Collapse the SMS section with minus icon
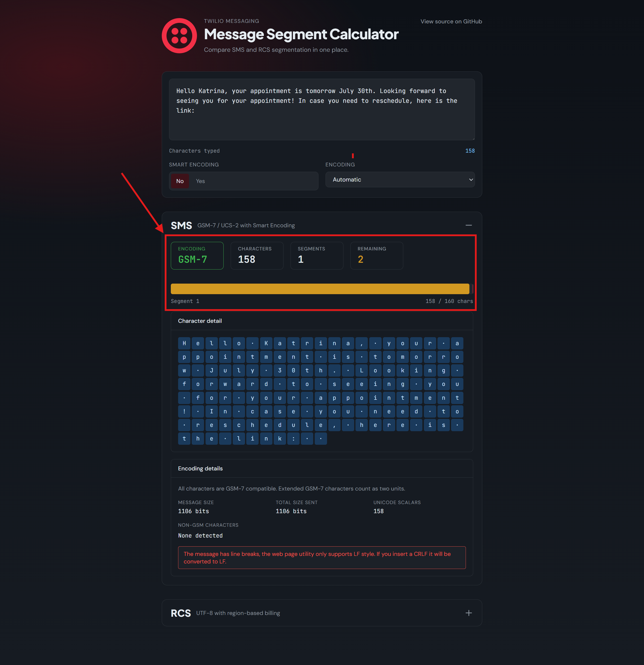 coord(468,225)
